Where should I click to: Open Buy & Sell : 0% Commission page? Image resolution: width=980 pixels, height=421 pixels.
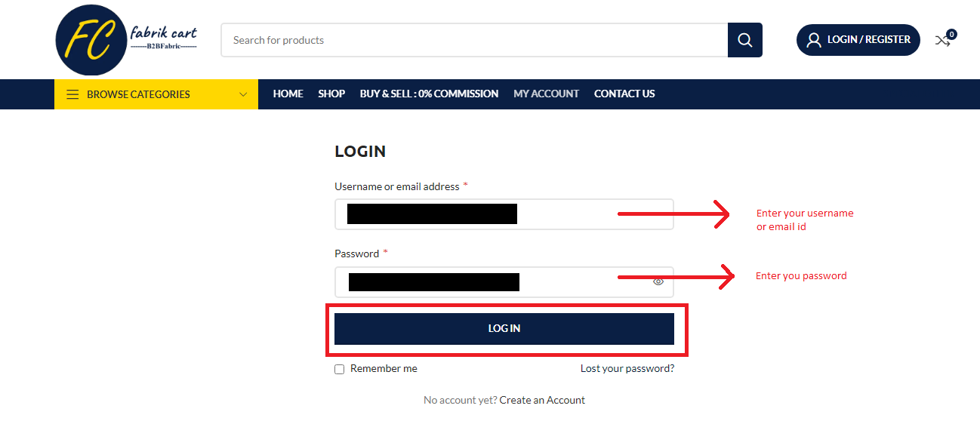(x=429, y=94)
